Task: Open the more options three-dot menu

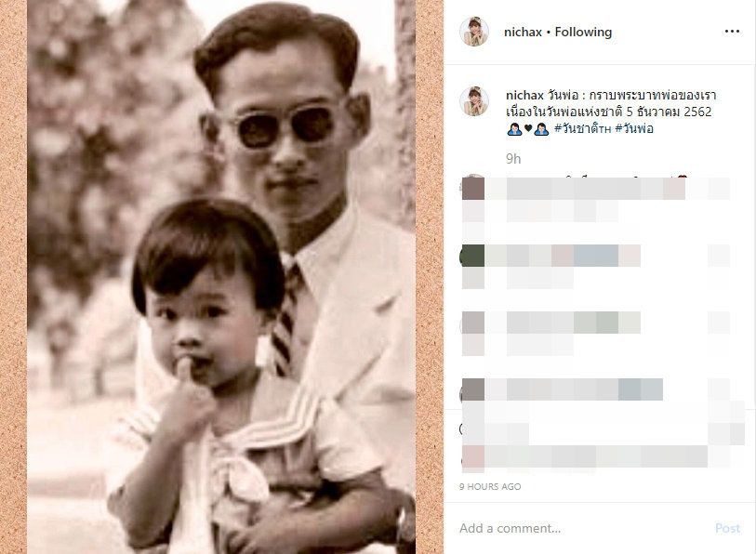Action: (732, 32)
